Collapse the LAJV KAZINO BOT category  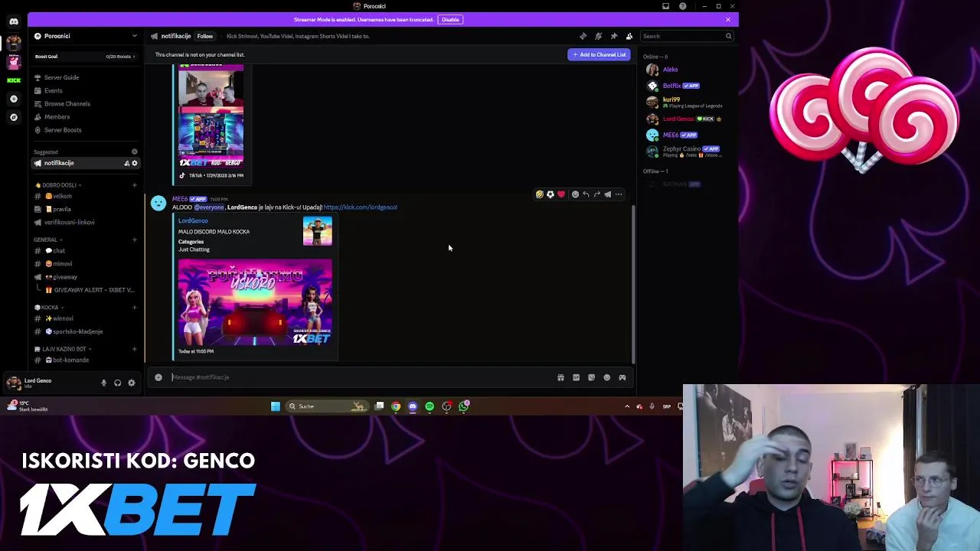click(x=64, y=349)
